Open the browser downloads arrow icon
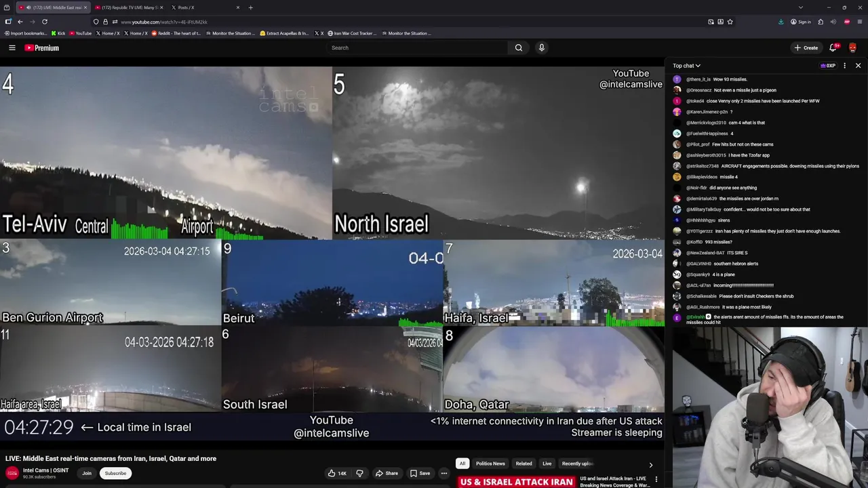 (x=781, y=22)
